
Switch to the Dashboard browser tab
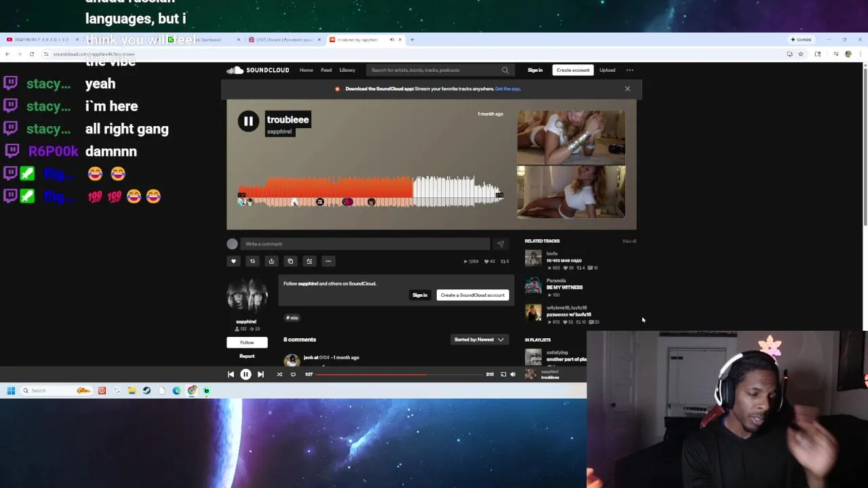coord(203,39)
